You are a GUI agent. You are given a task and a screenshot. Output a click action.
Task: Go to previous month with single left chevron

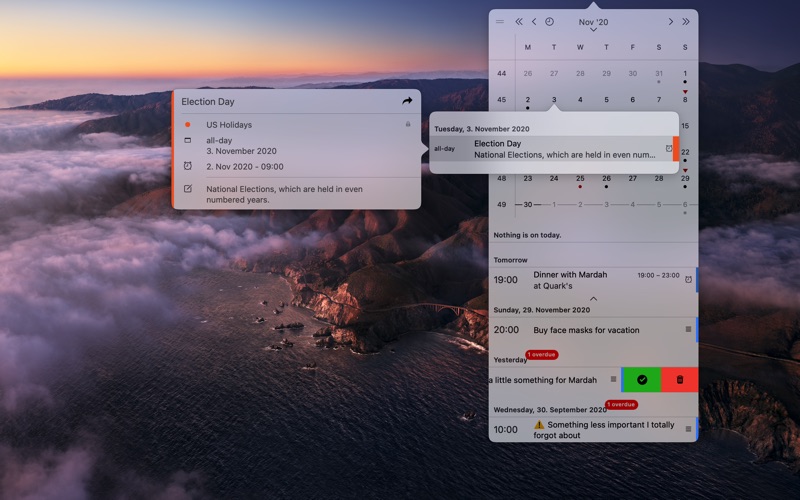tap(534, 21)
